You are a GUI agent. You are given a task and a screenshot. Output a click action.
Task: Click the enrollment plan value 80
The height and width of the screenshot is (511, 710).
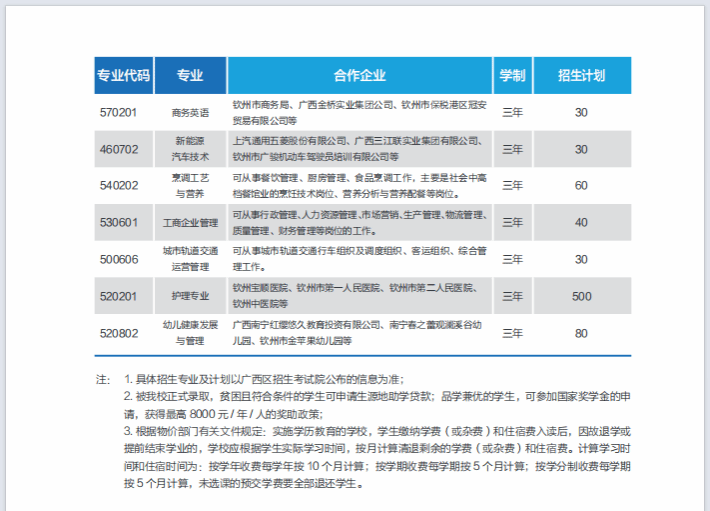581,333
